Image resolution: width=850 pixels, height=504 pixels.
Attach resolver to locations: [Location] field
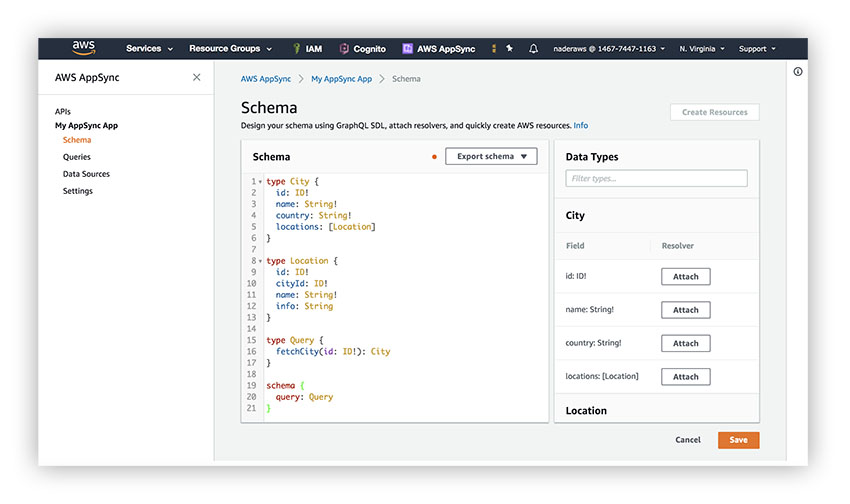coord(686,377)
